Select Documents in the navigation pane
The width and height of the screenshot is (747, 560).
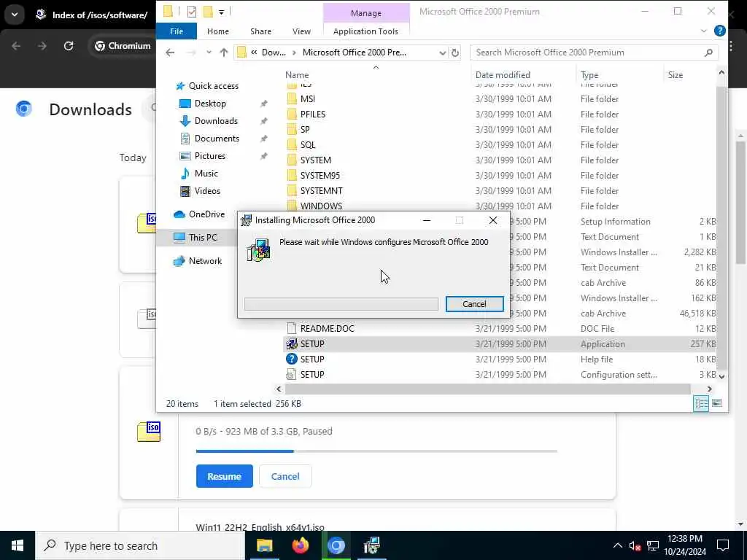pos(217,139)
